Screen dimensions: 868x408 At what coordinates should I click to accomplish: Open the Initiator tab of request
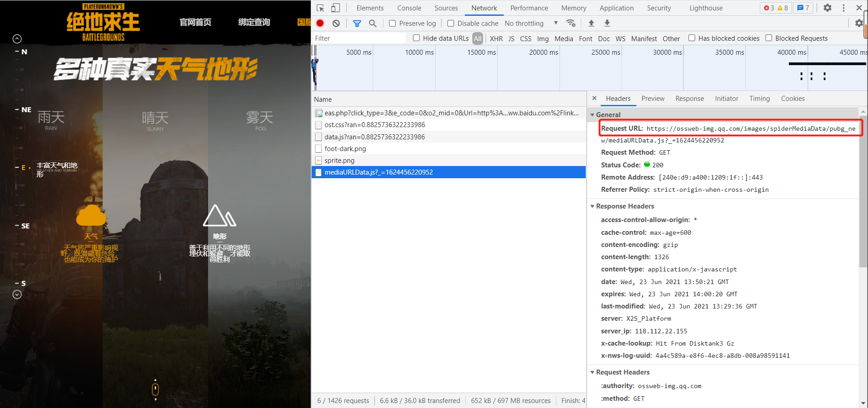(x=726, y=99)
